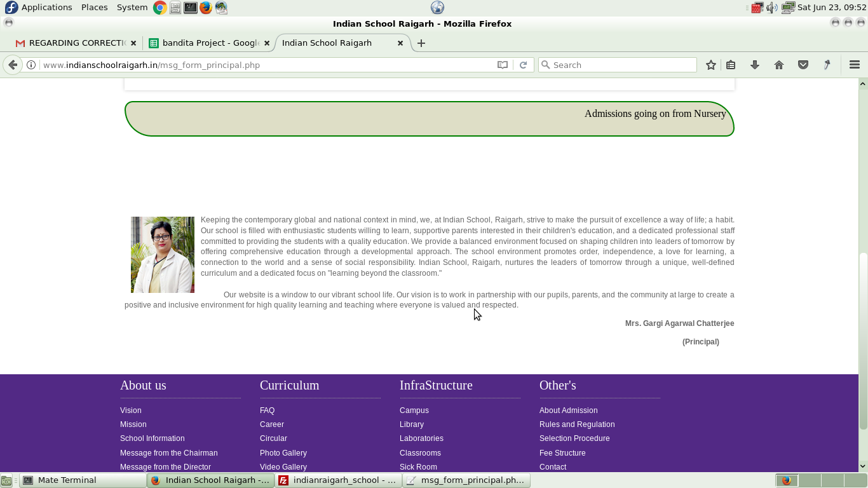Close the bandita Project tab
The image size is (868, 488).
(267, 43)
